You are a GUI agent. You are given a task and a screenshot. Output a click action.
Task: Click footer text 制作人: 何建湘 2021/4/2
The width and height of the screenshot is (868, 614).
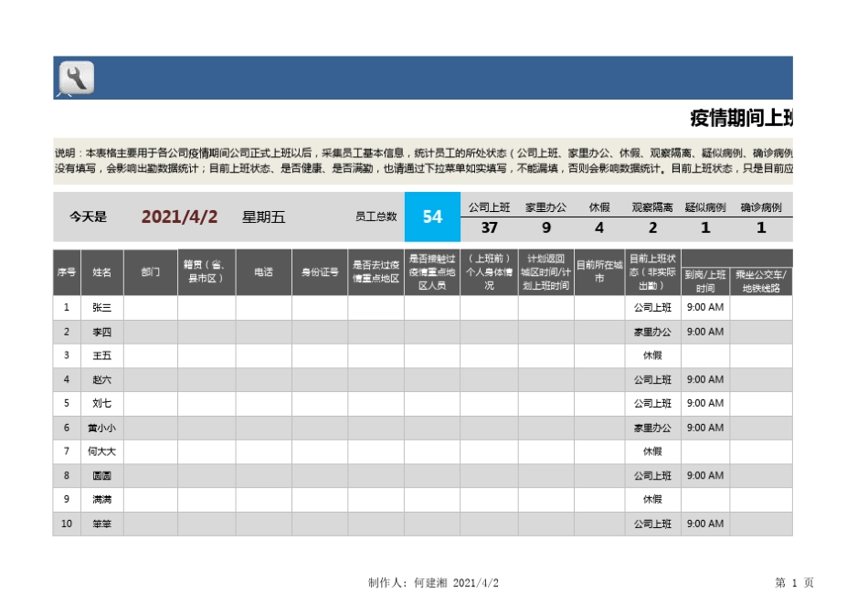click(x=433, y=582)
